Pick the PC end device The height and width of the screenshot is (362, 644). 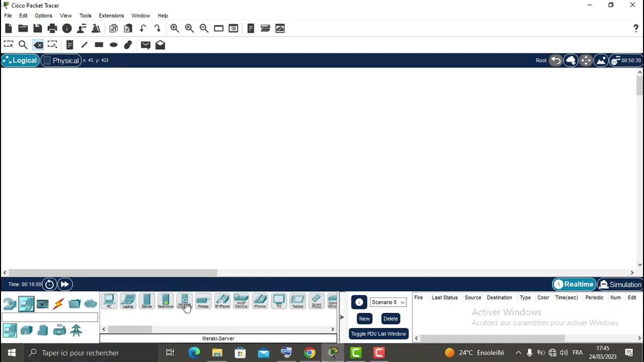pos(109,301)
